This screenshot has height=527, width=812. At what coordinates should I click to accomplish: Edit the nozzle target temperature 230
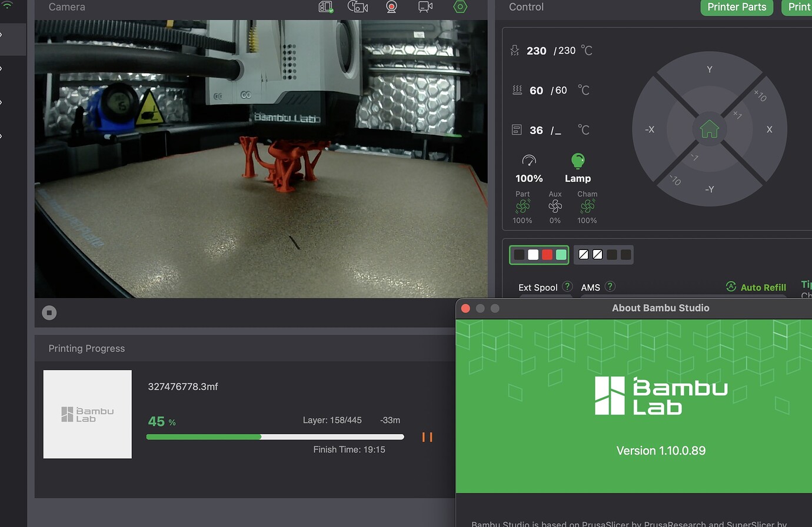(567, 51)
